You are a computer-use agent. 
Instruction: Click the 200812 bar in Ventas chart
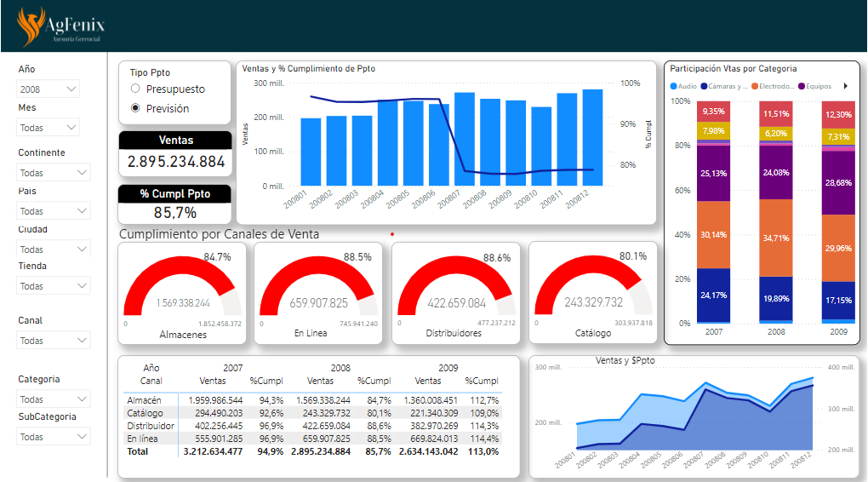click(x=592, y=137)
